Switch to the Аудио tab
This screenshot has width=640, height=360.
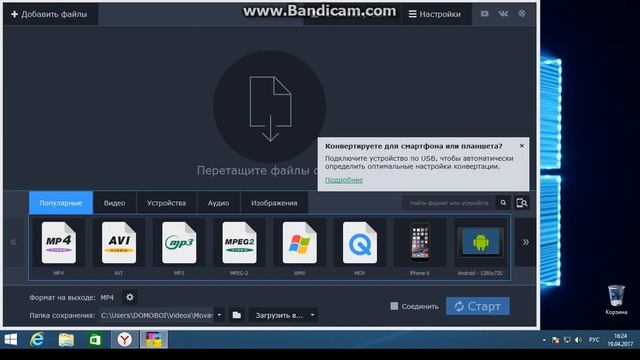coord(218,203)
